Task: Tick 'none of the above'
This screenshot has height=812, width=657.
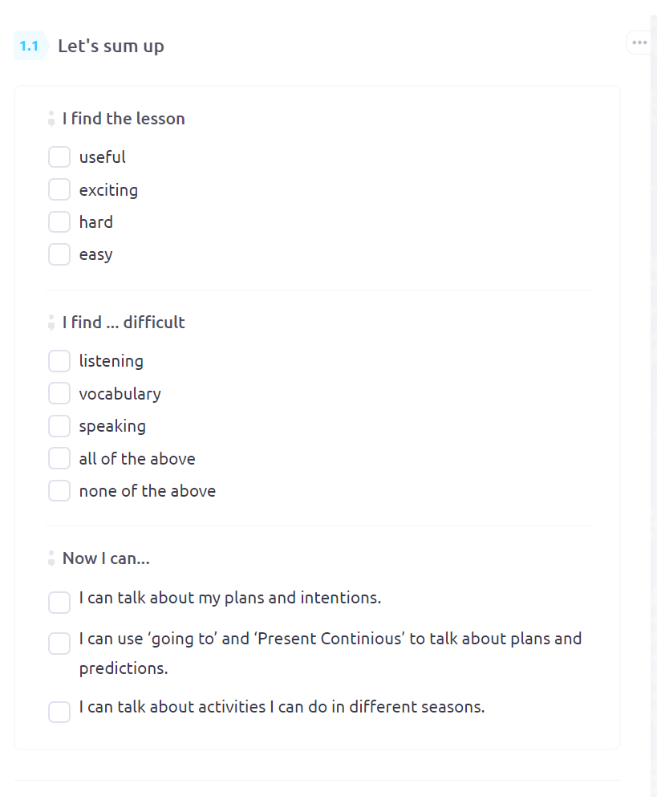Action: 59,490
